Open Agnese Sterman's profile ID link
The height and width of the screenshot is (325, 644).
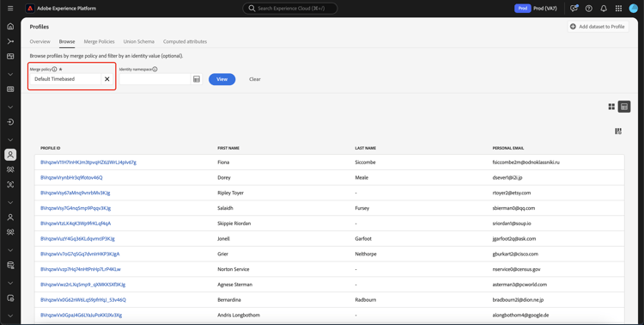click(83, 285)
